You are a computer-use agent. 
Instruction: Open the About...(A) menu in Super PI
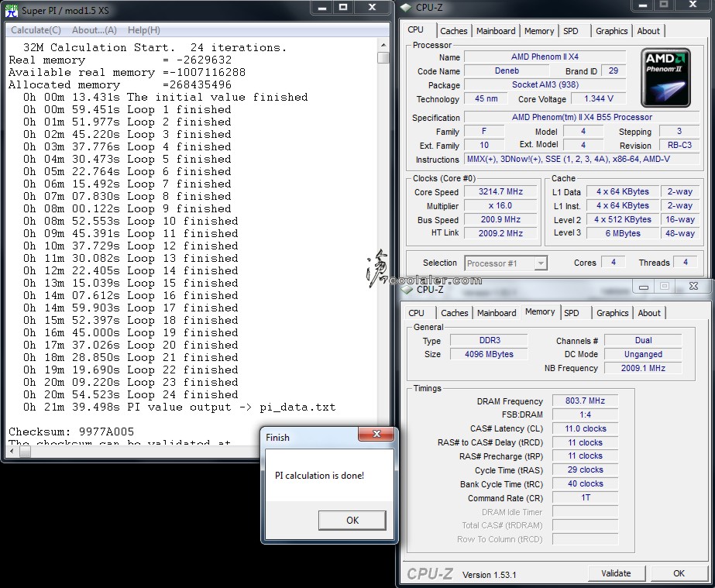tap(94, 30)
